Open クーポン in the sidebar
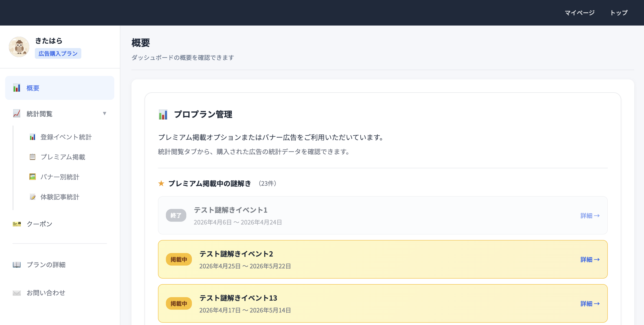644x325 pixels. (x=39, y=224)
